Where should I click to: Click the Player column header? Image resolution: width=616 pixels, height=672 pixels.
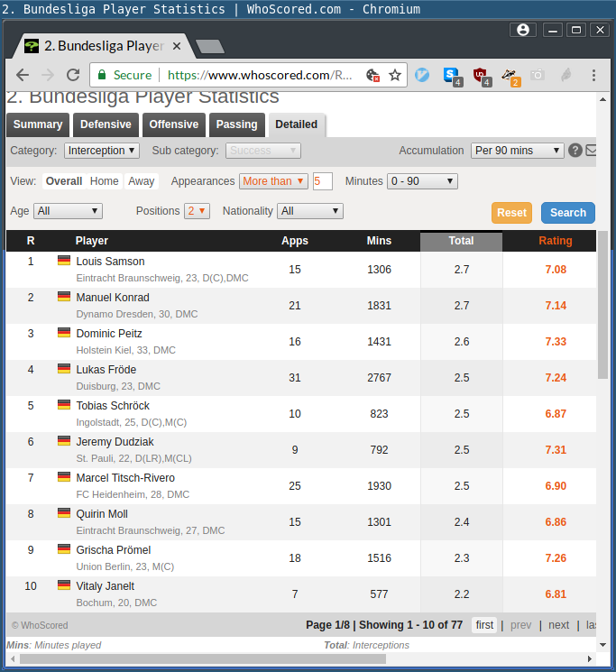(x=92, y=241)
